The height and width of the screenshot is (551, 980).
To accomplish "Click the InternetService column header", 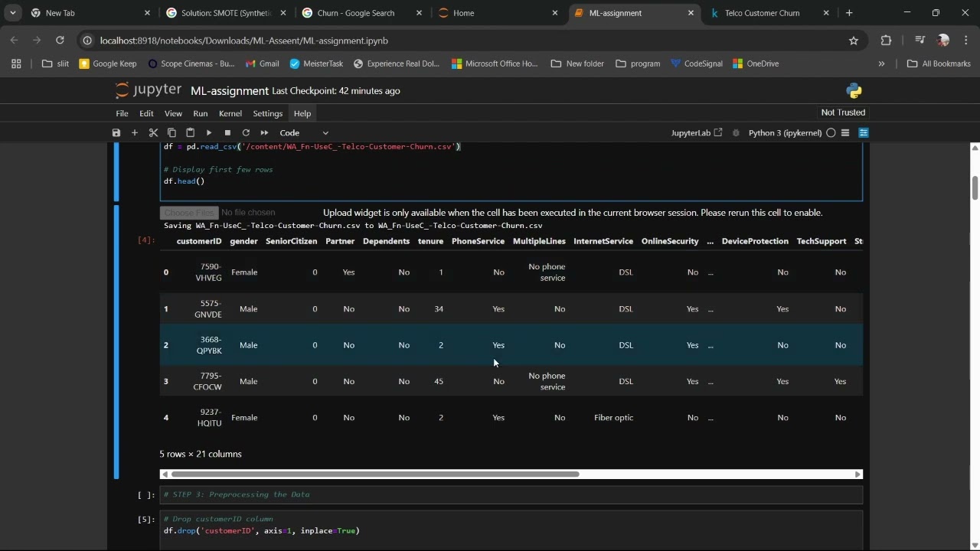I will [603, 241].
